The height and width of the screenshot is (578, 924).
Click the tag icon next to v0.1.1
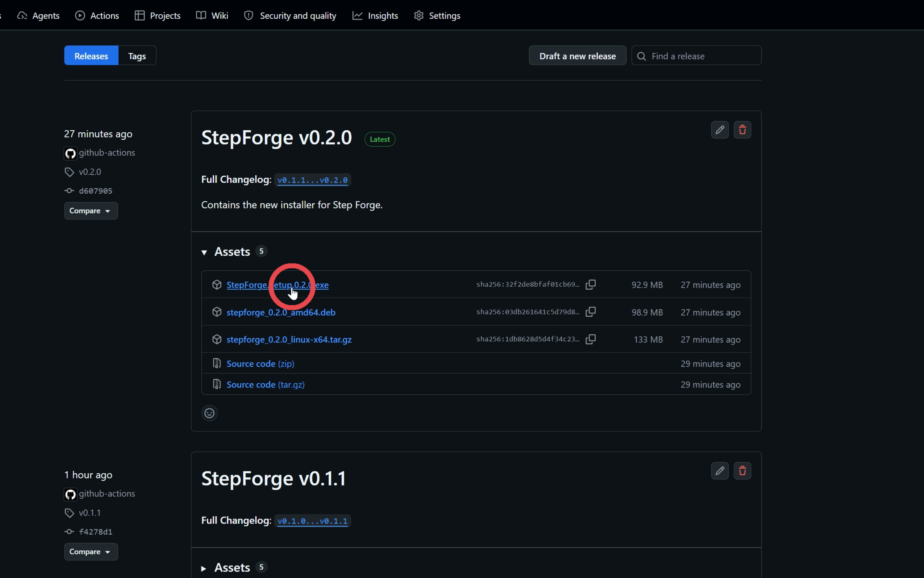click(x=69, y=513)
